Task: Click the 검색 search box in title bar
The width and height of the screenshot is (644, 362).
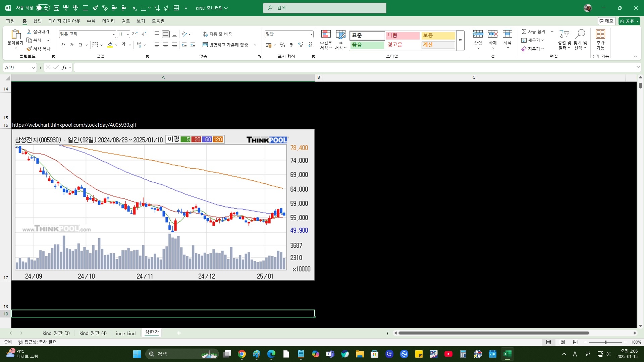Action: tap(325, 8)
